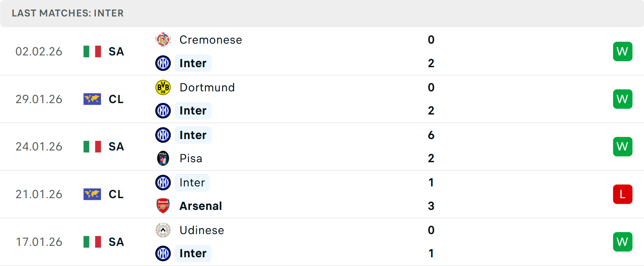Open the Pisa team name link
Image resolution: width=644 pixels, height=266 pixels.
pyautogui.click(x=191, y=158)
